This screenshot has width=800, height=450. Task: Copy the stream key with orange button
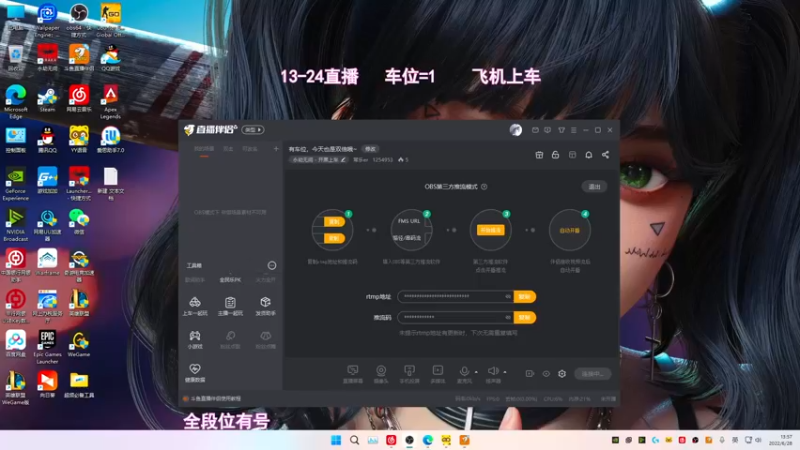524,317
